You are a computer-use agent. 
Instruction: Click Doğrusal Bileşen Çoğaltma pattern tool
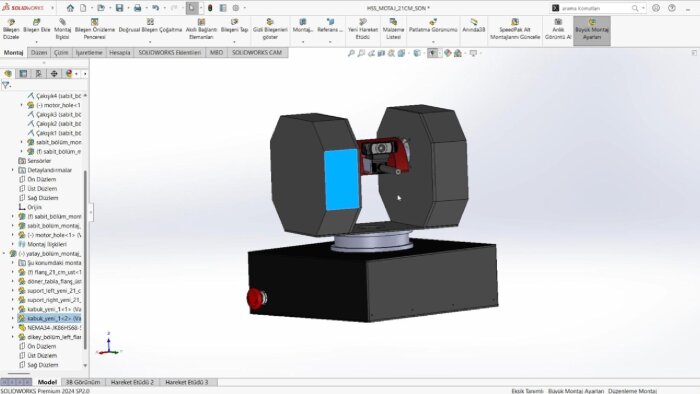click(x=150, y=26)
